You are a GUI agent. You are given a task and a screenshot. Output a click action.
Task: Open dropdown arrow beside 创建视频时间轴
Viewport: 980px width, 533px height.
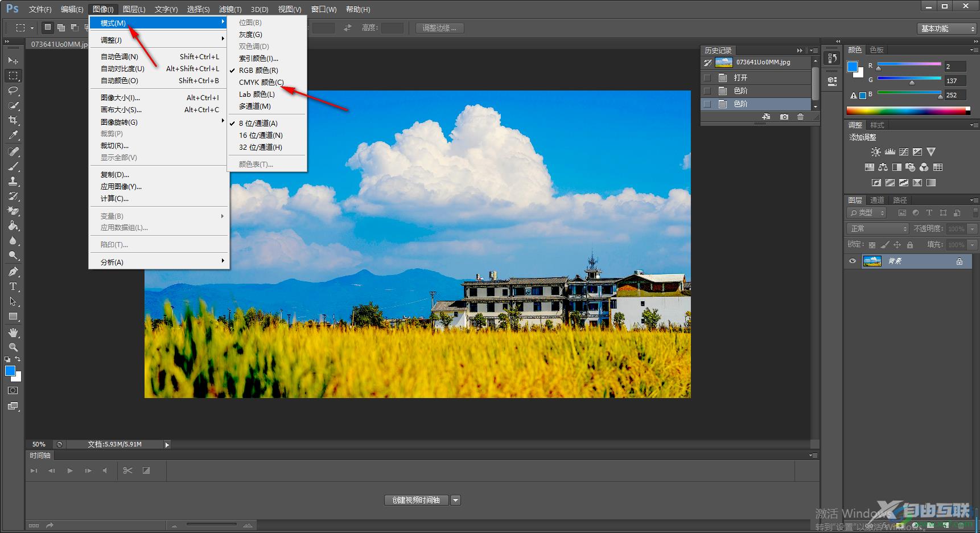coord(455,500)
